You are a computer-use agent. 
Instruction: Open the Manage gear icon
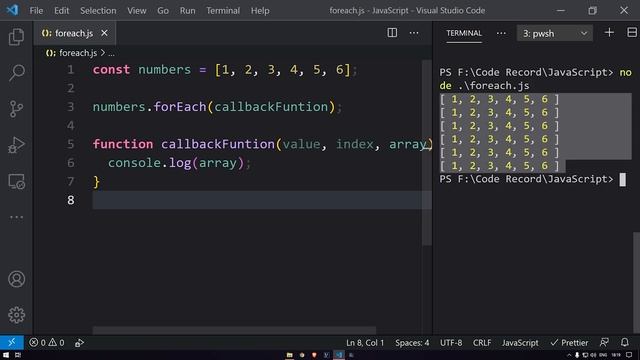16,315
